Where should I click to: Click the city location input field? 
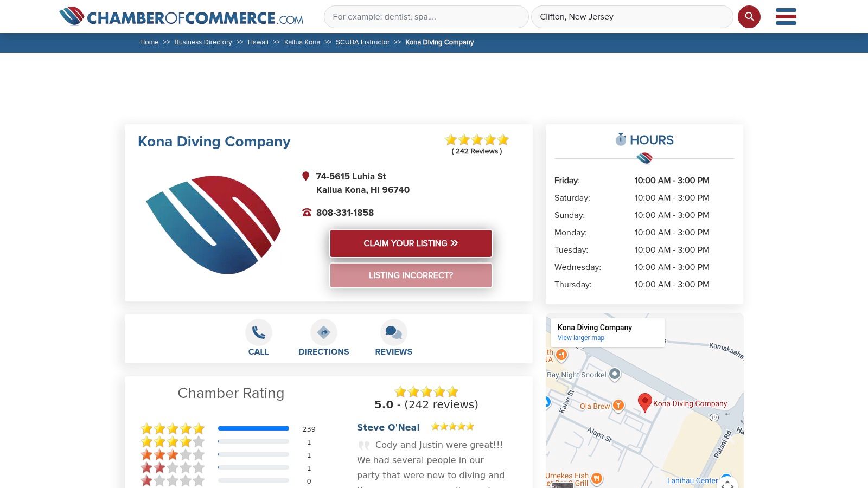(633, 16)
